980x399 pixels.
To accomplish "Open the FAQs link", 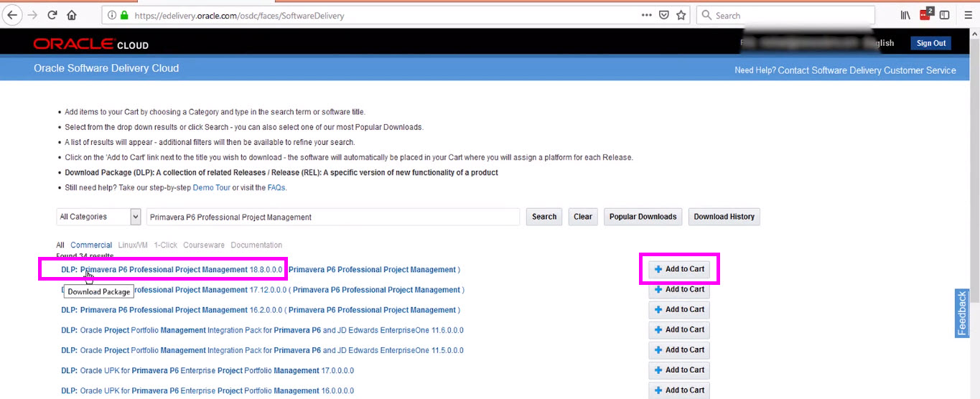I will pyautogui.click(x=276, y=187).
